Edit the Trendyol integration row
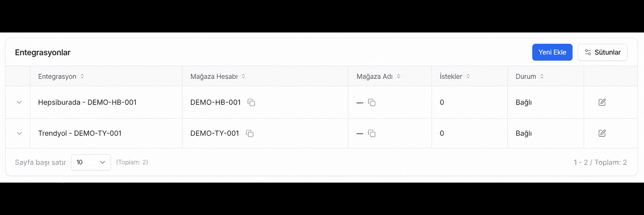644x215 pixels. click(x=602, y=133)
